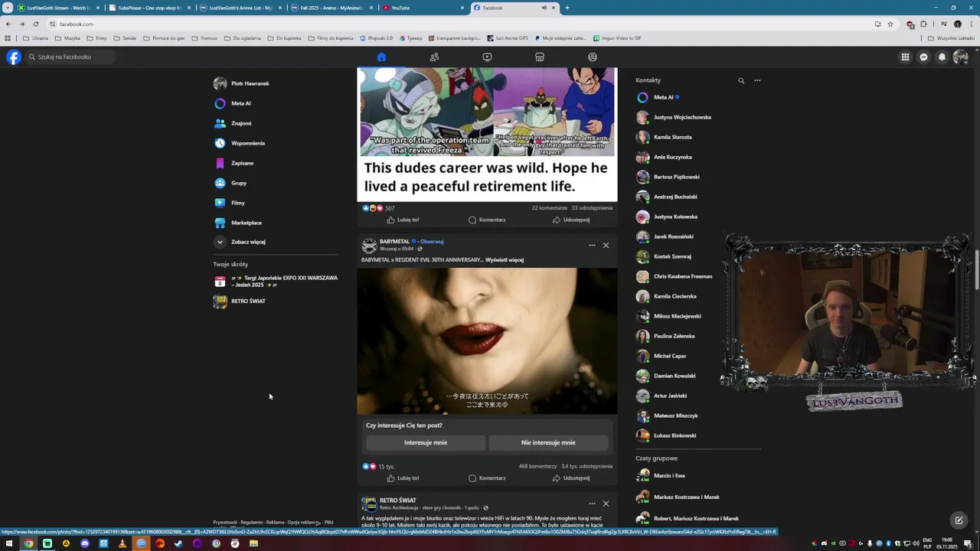Comment on the BABYMETAL post
This screenshot has width=980, height=551.
coord(487,478)
